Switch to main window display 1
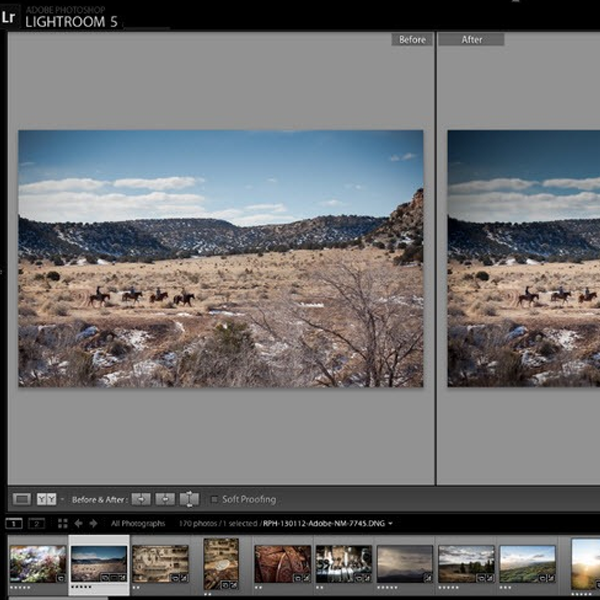 (x=14, y=523)
